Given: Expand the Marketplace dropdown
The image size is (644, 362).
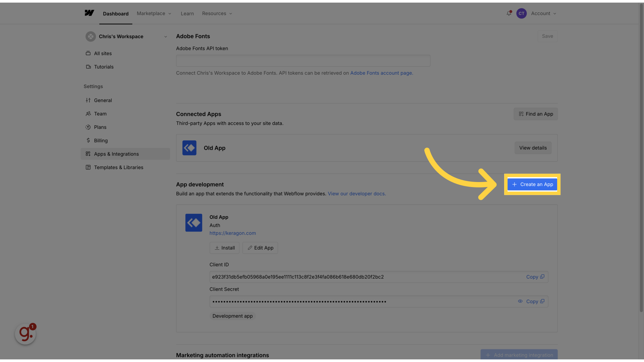Looking at the screenshot, I should (x=154, y=13).
